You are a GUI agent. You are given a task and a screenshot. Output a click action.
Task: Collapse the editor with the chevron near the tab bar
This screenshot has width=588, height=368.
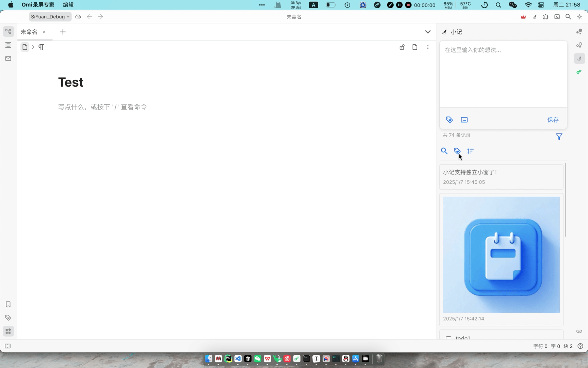(x=428, y=32)
